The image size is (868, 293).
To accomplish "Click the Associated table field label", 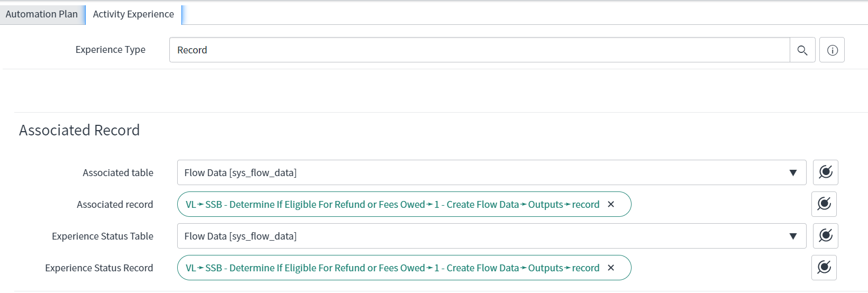I will [118, 173].
